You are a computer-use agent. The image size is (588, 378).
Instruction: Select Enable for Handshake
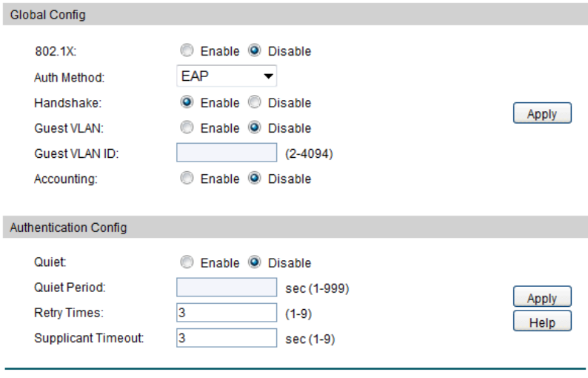(x=187, y=102)
